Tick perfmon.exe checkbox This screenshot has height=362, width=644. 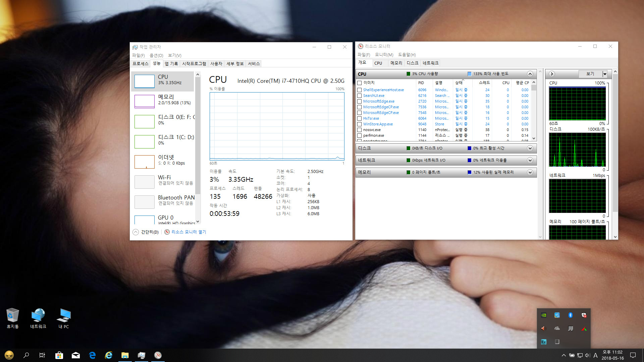(360, 135)
